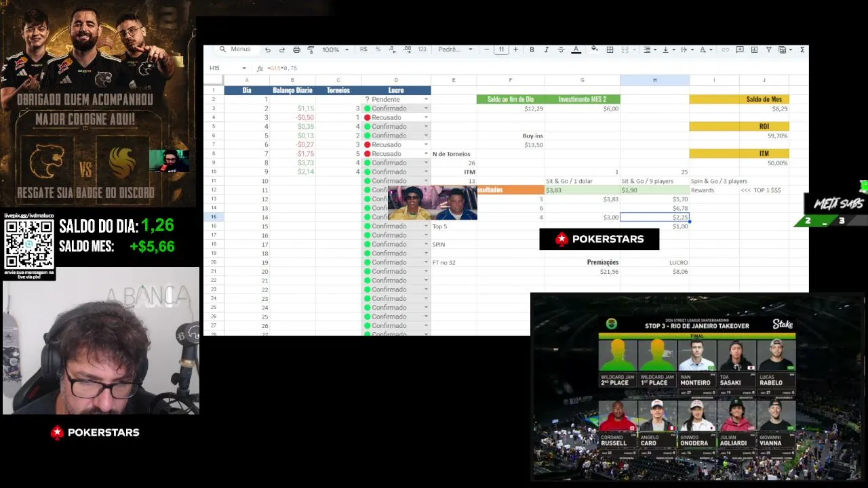Screen dimensions: 868x488
Task: Click the Investimento MES 2 header
Action: point(583,100)
